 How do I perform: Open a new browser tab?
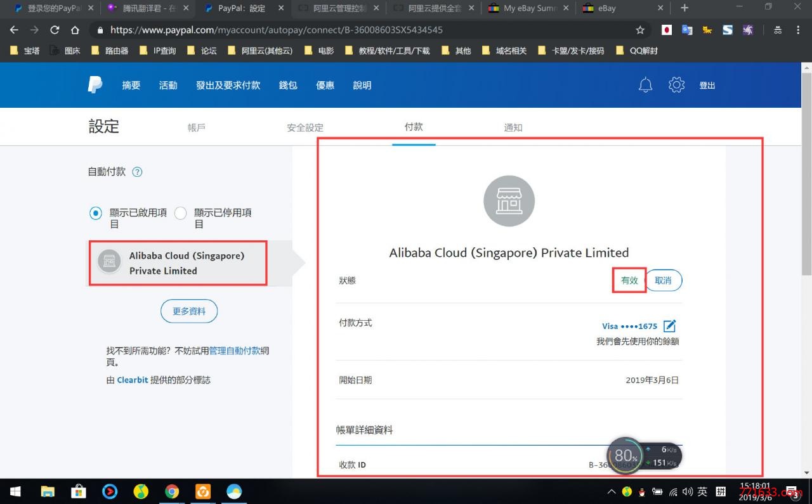684,8
